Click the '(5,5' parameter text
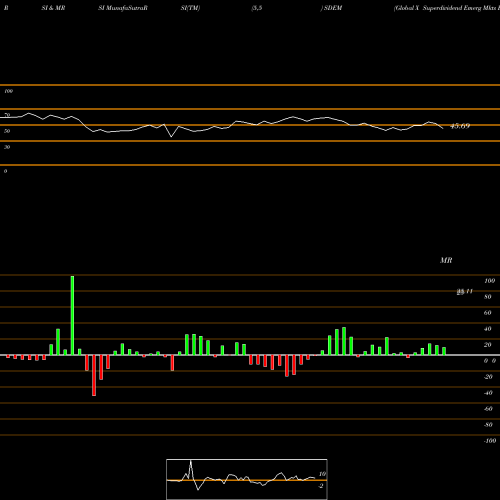The image size is (500, 500). (257, 8)
